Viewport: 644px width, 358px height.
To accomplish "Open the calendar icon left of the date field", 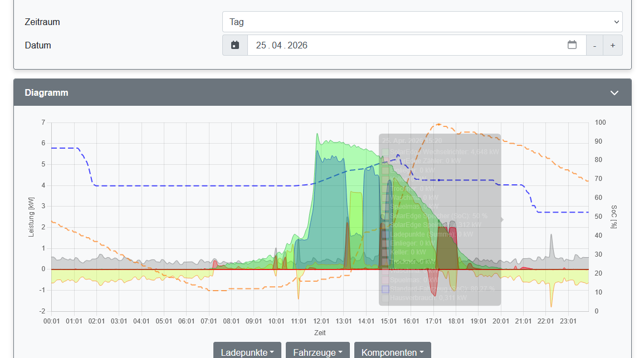I will tap(235, 45).
